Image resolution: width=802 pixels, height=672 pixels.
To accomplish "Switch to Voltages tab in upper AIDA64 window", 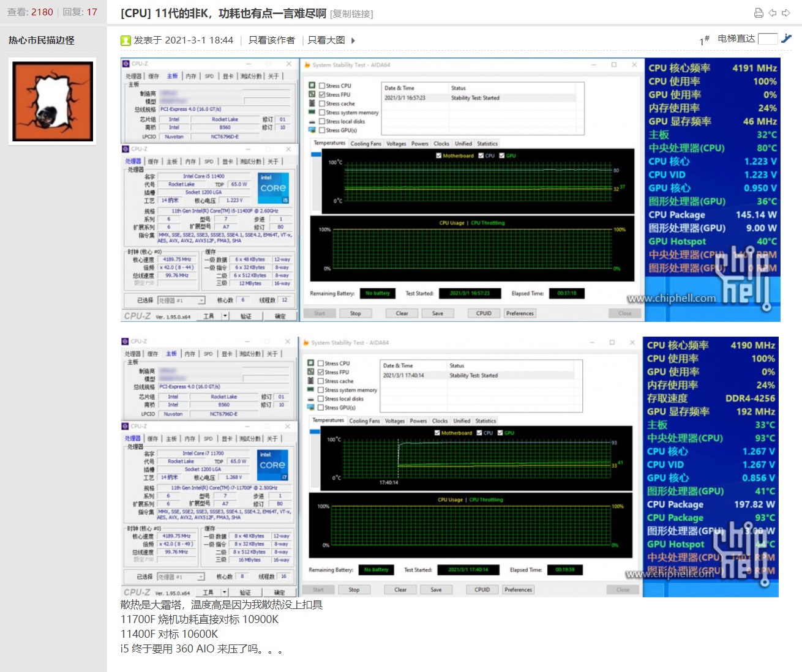I will pos(396,144).
